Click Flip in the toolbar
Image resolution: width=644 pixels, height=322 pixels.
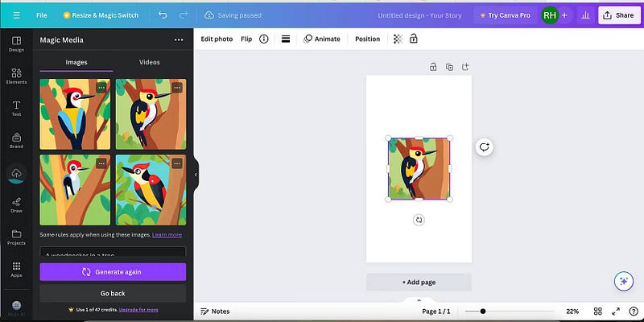pos(246,39)
